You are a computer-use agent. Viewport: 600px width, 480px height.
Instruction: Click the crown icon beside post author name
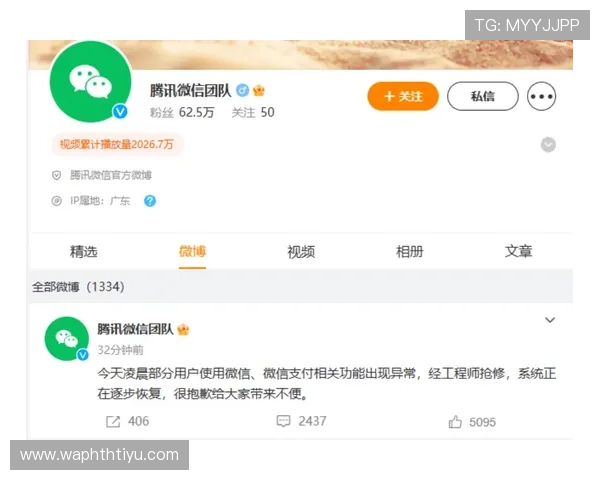(184, 329)
